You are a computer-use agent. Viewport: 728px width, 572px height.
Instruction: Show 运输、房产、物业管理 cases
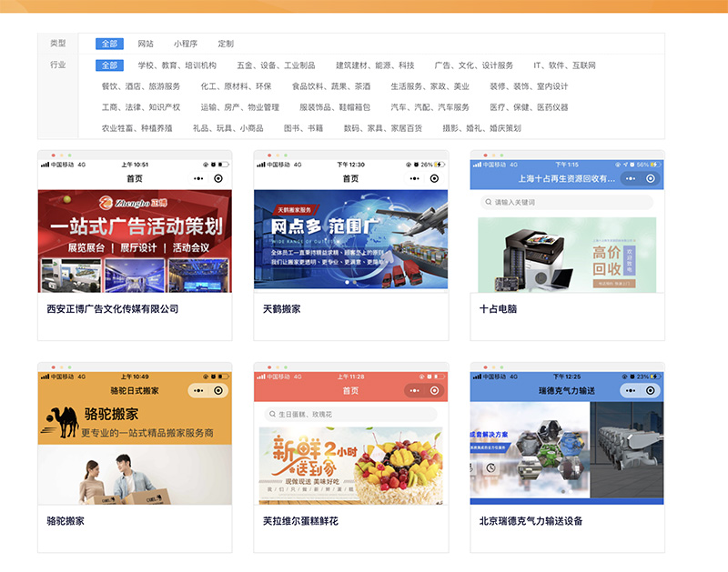[239, 107]
